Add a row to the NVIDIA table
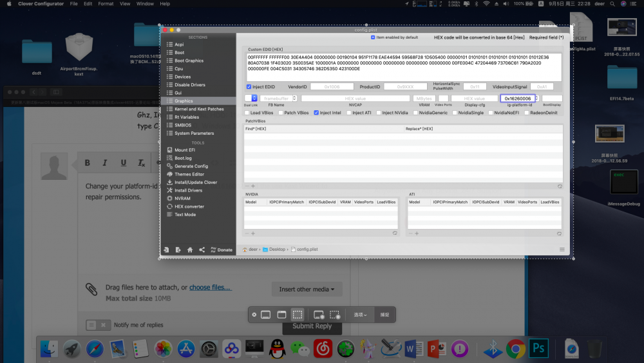Image resolution: width=644 pixels, height=363 pixels. point(253,233)
